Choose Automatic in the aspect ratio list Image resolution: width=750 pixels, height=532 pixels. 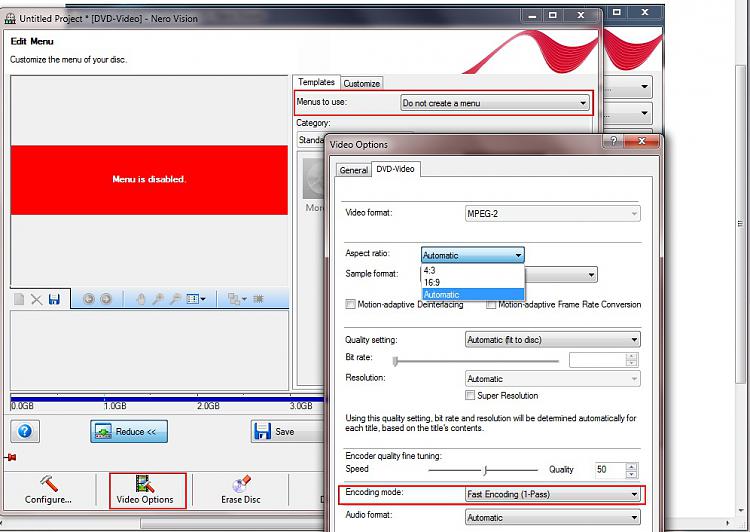(473, 295)
